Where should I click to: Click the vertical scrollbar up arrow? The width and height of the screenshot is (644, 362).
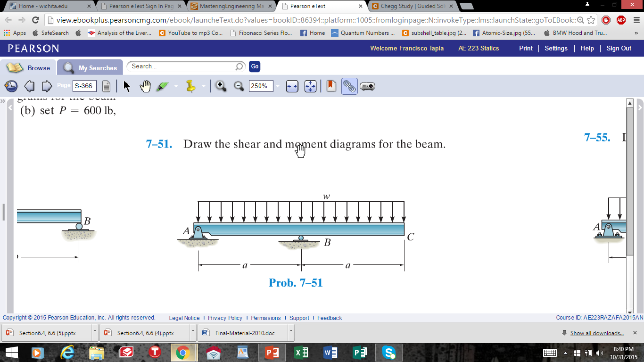click(x=629, y=103)
